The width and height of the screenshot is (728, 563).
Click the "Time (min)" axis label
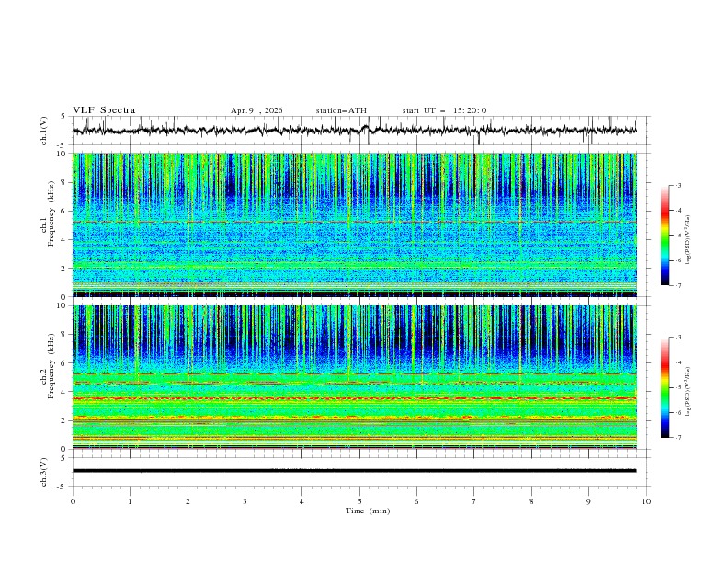[368, 511]
